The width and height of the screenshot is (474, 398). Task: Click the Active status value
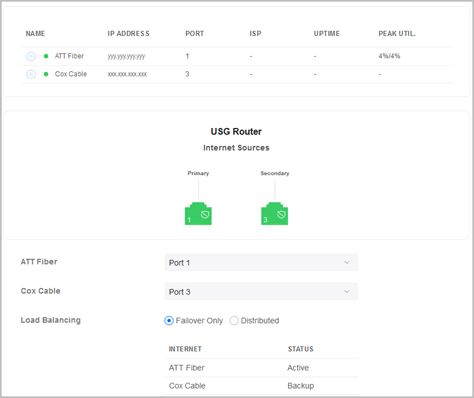click(298, 368)
